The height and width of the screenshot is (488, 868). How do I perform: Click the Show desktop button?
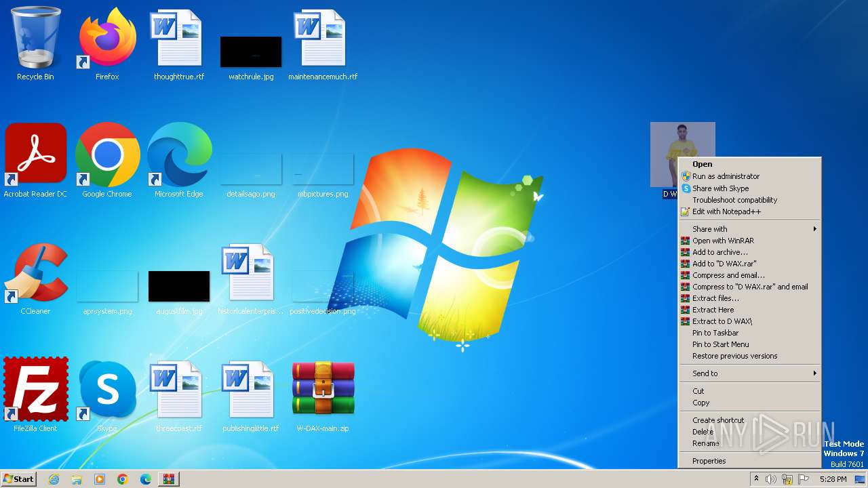point(861,479)
